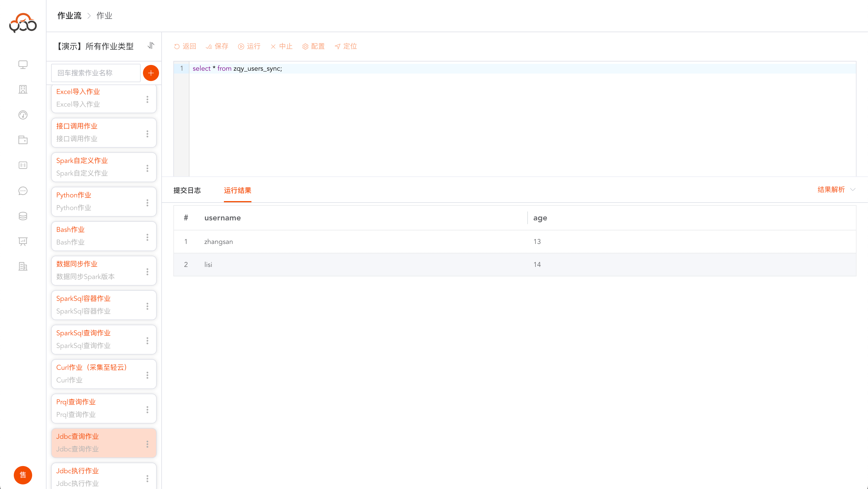Click the database stack sidebar icon
Image resolution: width=868 pixels, height=489 pixels.
click(x=23, y=216)
